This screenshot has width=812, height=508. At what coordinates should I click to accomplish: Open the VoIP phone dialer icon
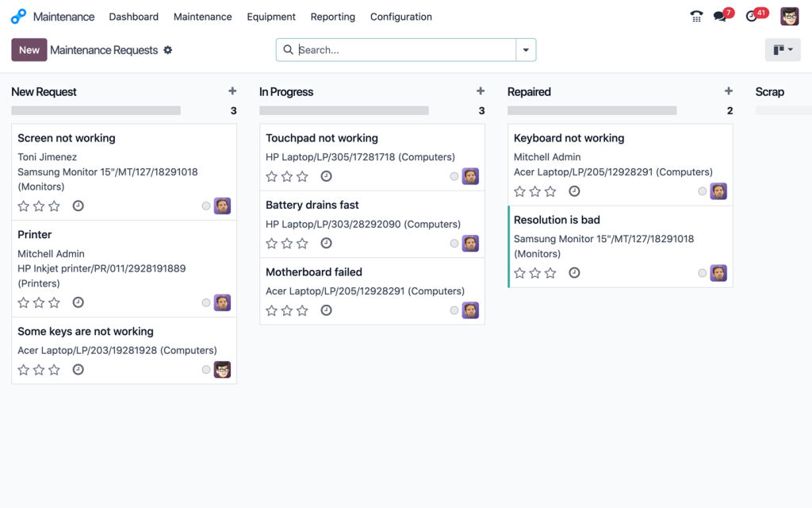click(696, 16)
